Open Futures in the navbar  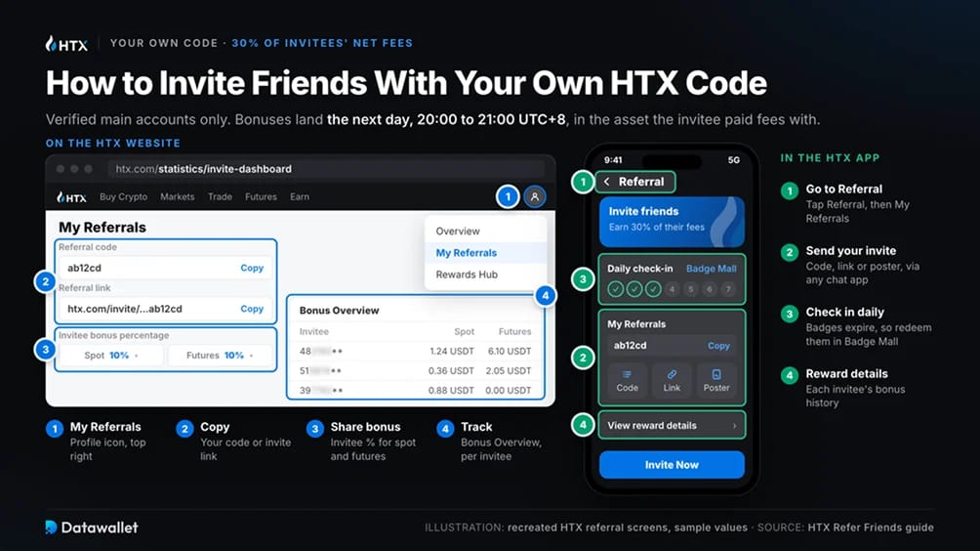[261, 196]
